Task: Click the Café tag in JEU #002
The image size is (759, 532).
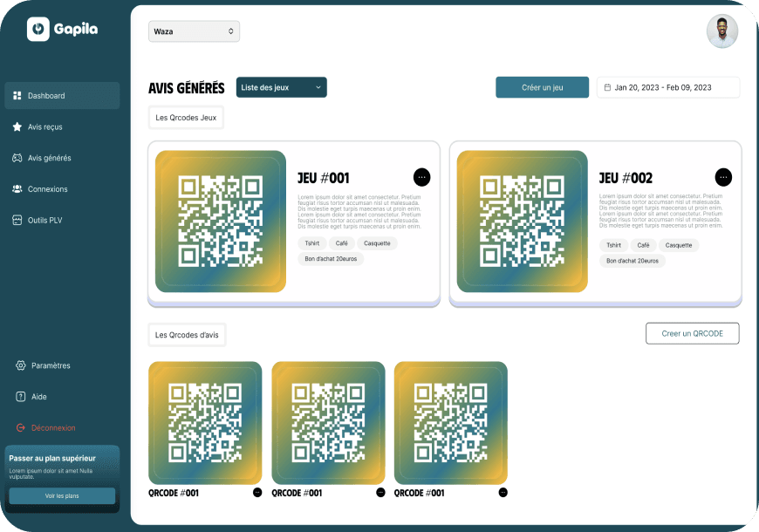Action: [643, 245]
